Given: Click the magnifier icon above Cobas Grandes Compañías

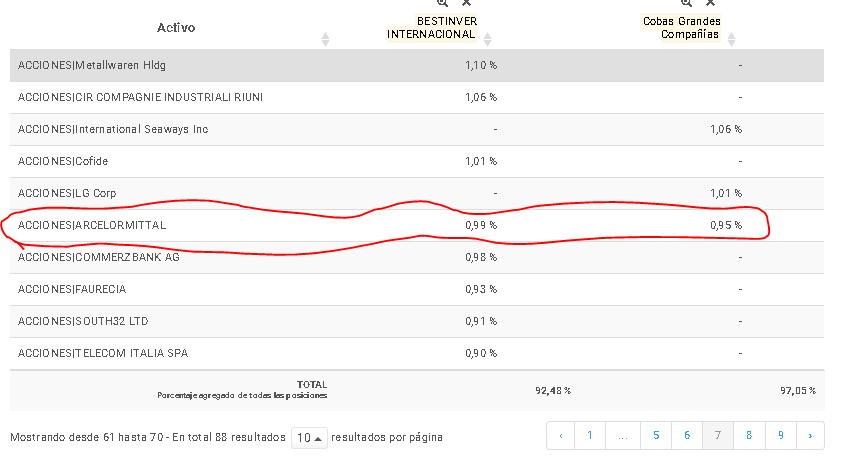Looking at the screenshot, I should point(686,3).
